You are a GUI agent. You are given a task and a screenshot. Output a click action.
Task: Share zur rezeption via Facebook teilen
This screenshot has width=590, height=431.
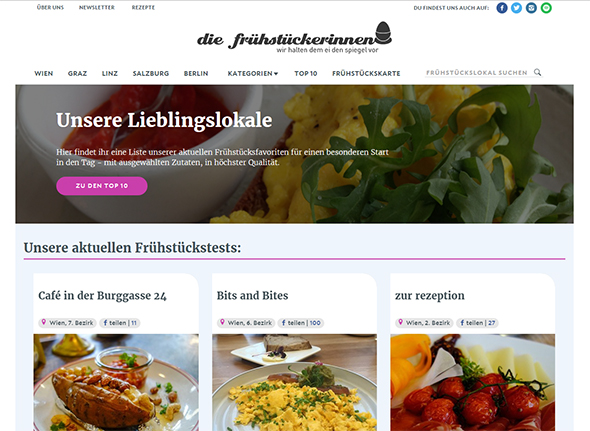(477, 323)
